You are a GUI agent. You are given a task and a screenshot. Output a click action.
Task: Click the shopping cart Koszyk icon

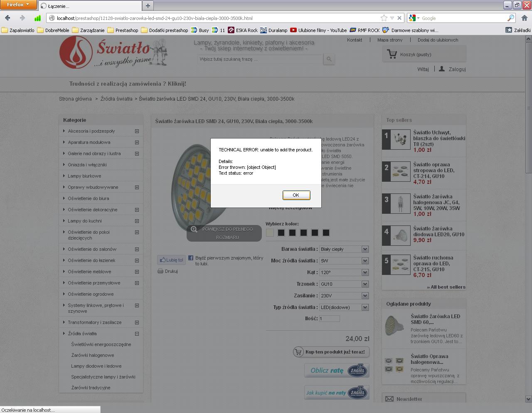[392, 54]
